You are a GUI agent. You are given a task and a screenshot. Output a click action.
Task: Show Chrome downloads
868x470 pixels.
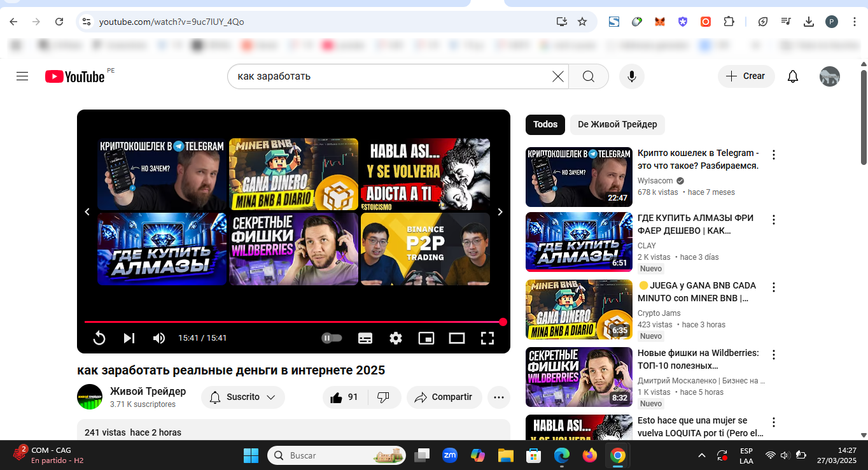[x=809, y=22]
